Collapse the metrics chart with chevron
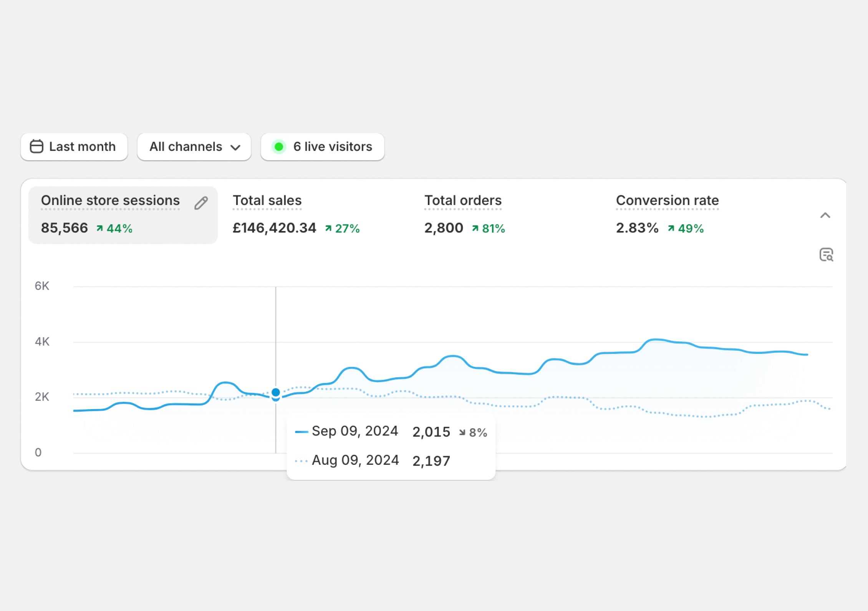The image size is (868, 611). point(825,215)
